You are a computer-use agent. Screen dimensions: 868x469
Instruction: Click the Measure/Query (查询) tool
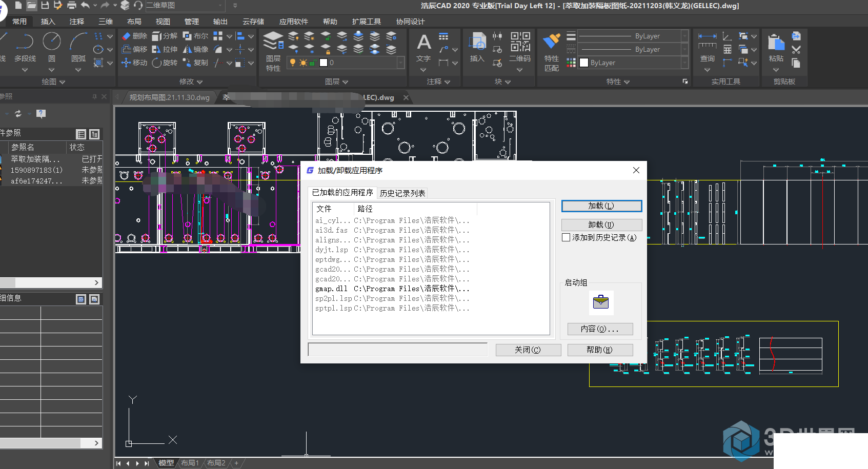tap(708, 49)
